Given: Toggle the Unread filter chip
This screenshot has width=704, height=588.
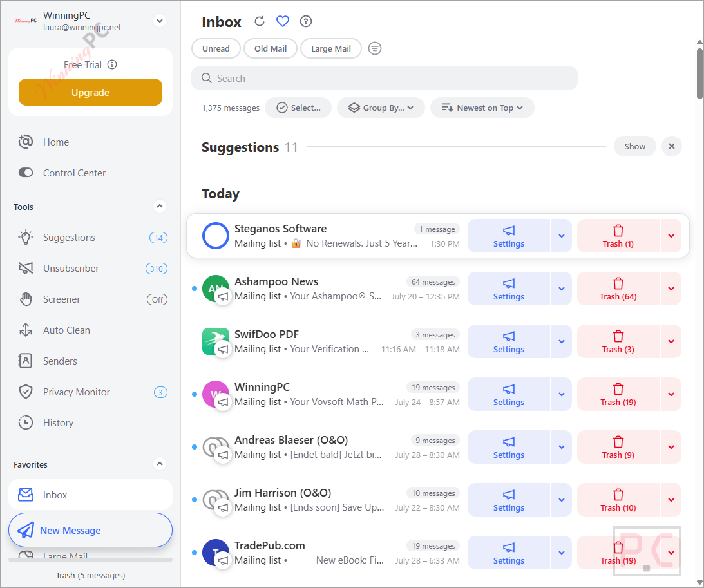Looking at the screenshot, I should 216,48.
